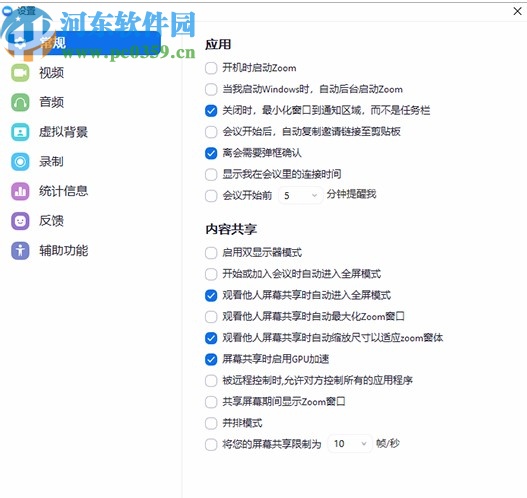Enable 并排模式 checkbox
This screenshot has height=498, width=527.
point(211,423)
